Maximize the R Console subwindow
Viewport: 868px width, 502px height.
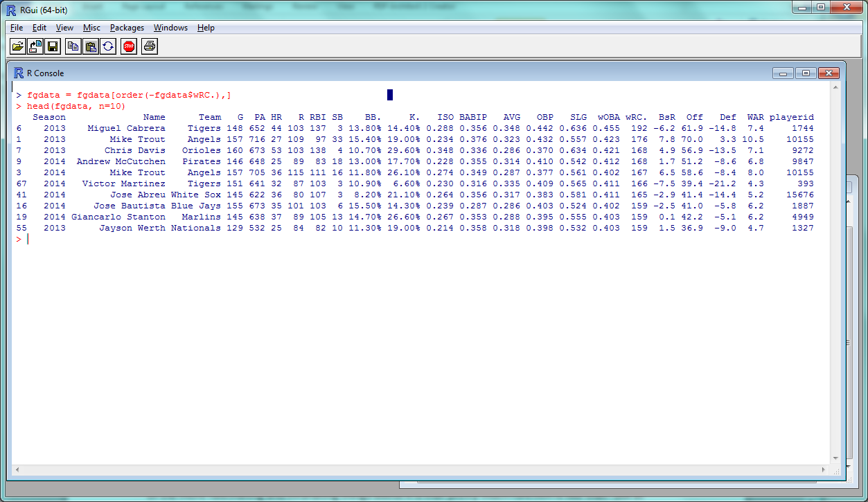pos(805,73)
